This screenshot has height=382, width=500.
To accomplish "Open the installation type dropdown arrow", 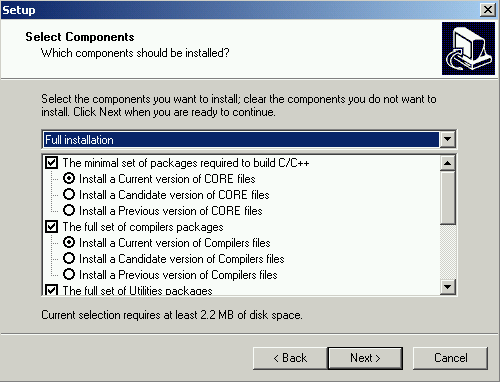I will point(447,139).
